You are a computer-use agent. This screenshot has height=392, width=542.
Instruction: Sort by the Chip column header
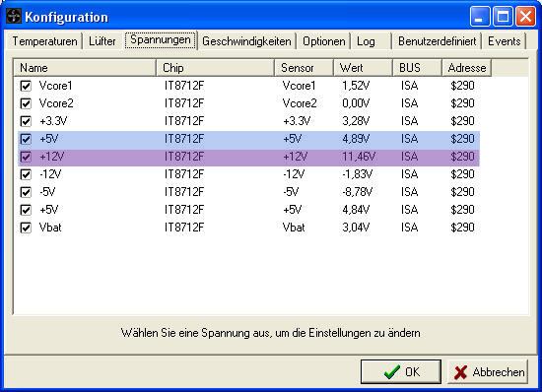[x=216, y=68]
